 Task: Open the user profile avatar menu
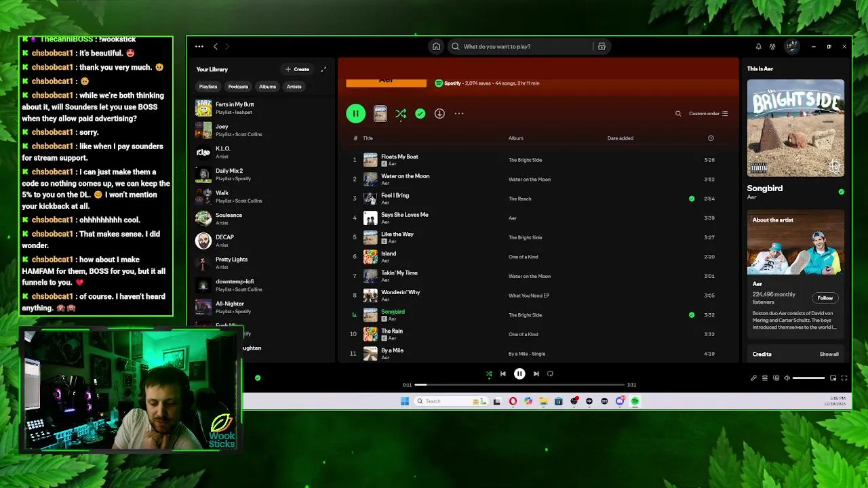click(791, 47)
